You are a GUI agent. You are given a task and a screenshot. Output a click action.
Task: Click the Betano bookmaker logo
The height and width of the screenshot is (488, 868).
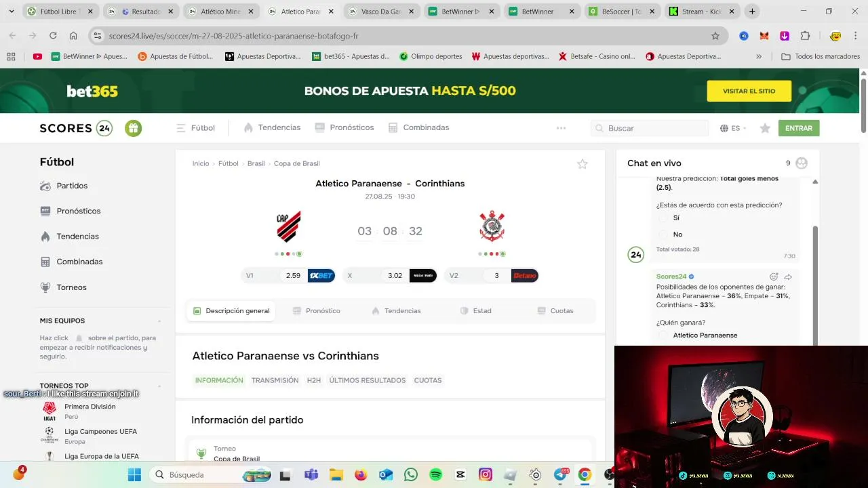point(525,276)
